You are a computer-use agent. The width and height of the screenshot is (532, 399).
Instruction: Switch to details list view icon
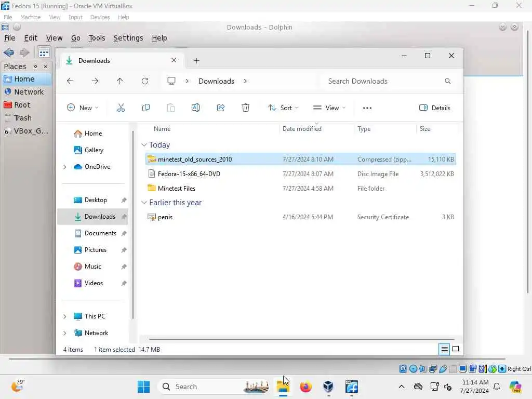[444, 350]
